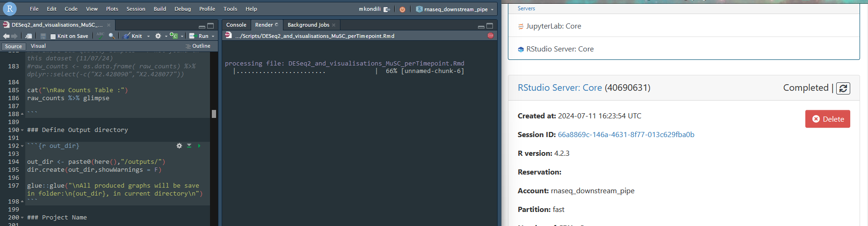The height and width of the screenshot is (226, 868).
Task: Close the DESeq2_and_visualisations_MuSC tab
Action: coord(108,25)
